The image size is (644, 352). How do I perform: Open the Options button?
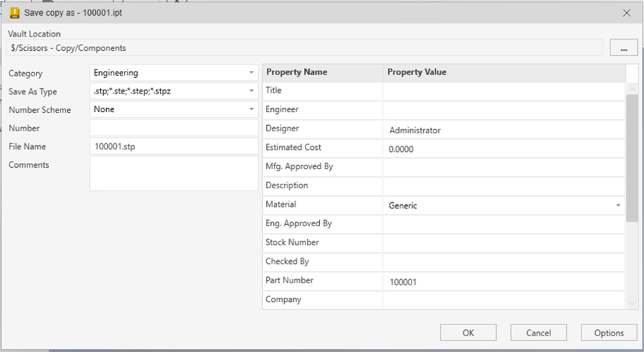609,333
